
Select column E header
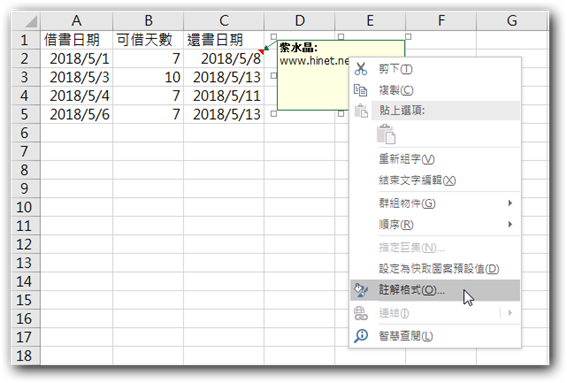click(370, 21)
